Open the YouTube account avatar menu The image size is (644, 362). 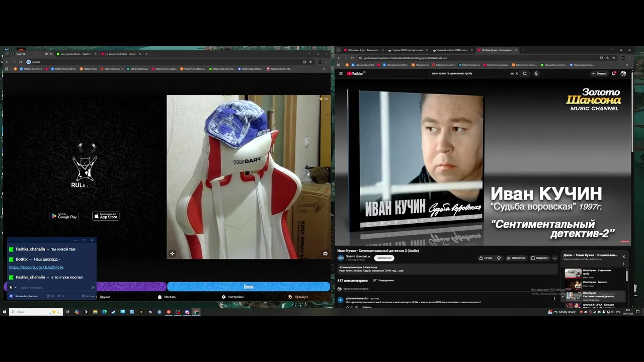click(x=623, y=73)
